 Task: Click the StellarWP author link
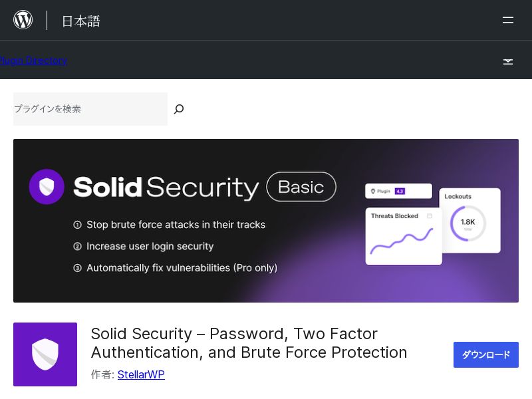141,374
